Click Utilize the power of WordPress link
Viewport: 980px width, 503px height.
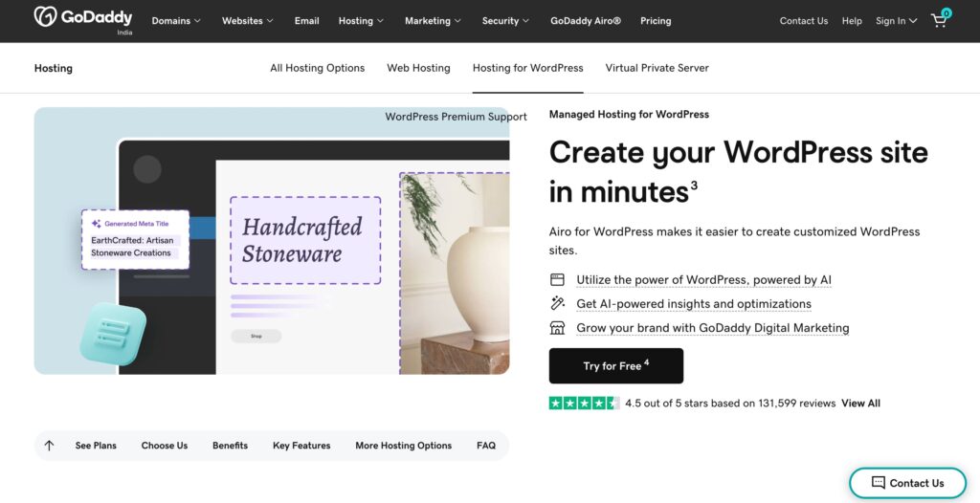pyautogui.click(x=703, y=280)
